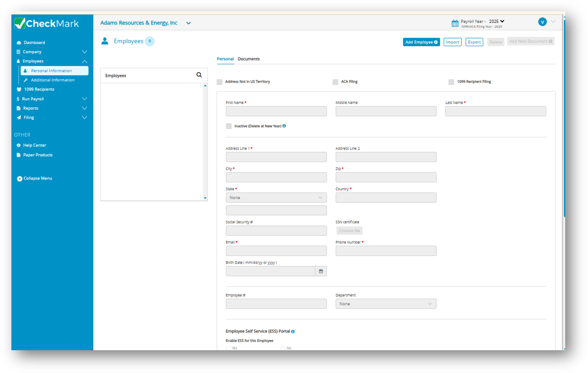The height and width of the screenshot is (373, 588).
Task: Click the Run Payroll dollar icon
Action: click(18, 99)
